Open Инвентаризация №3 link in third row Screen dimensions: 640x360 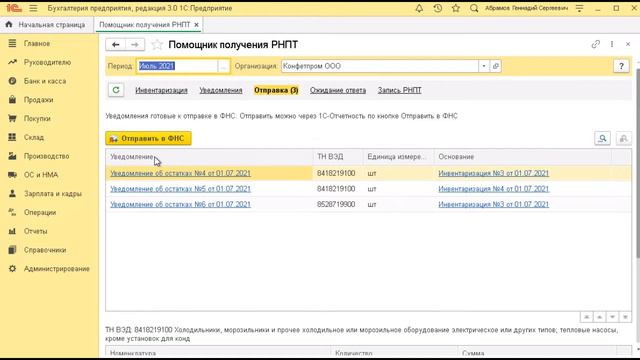point(493,204)
